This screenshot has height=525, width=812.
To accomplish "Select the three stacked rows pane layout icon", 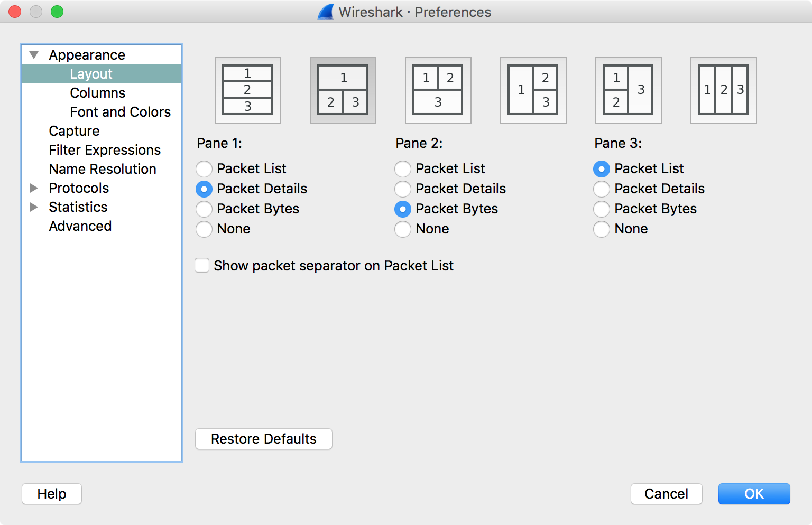I will [247, 90].
